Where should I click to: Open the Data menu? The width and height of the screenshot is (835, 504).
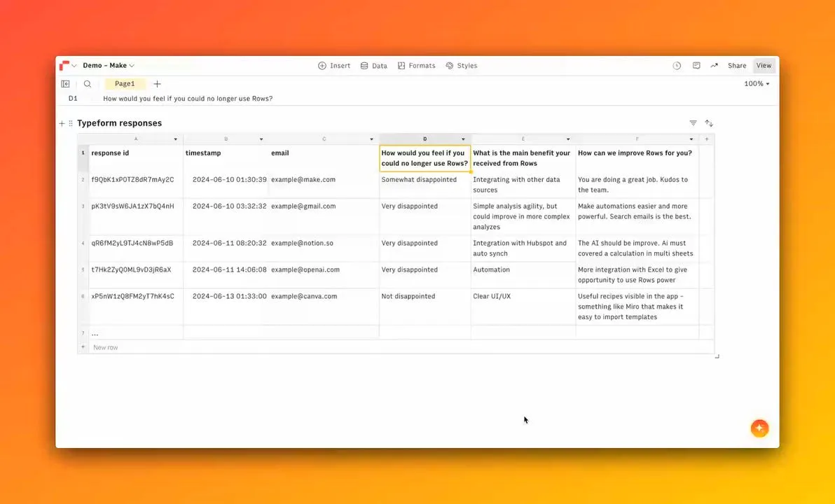coord(374,66)
